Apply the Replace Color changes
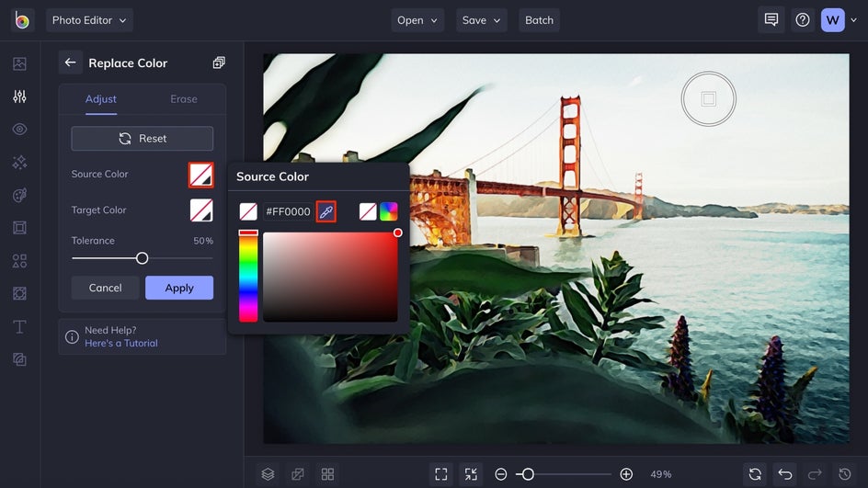Viewport: 868px width, 488px height. 179,288
